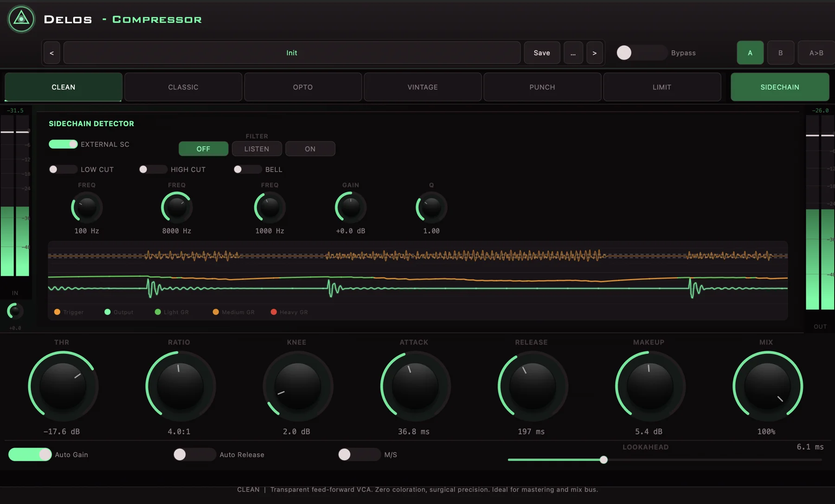Open the Init preset name field
This screenshot has height=504, width=835.
coord(292,53)
